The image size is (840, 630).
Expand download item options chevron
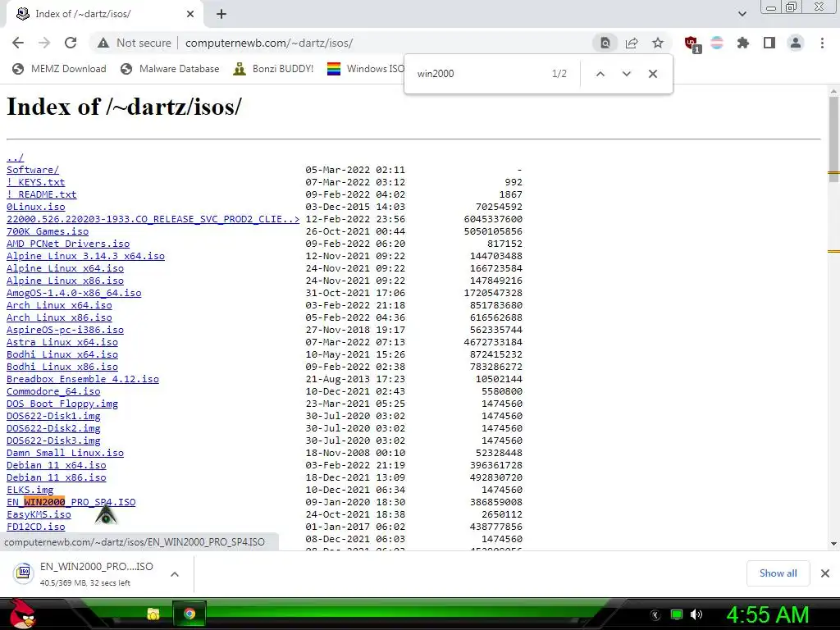click(175, 574)
